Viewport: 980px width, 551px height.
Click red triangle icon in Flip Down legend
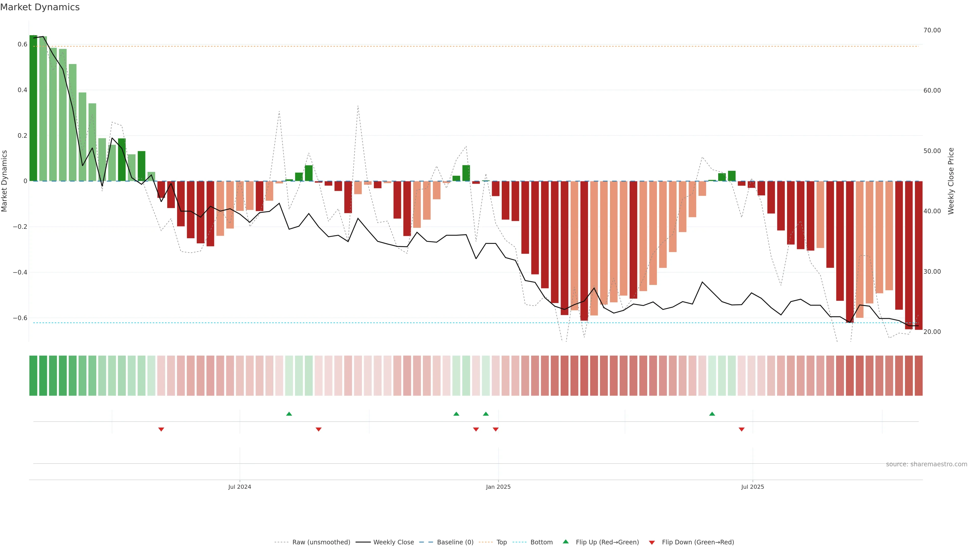click(x=652, y=543)
